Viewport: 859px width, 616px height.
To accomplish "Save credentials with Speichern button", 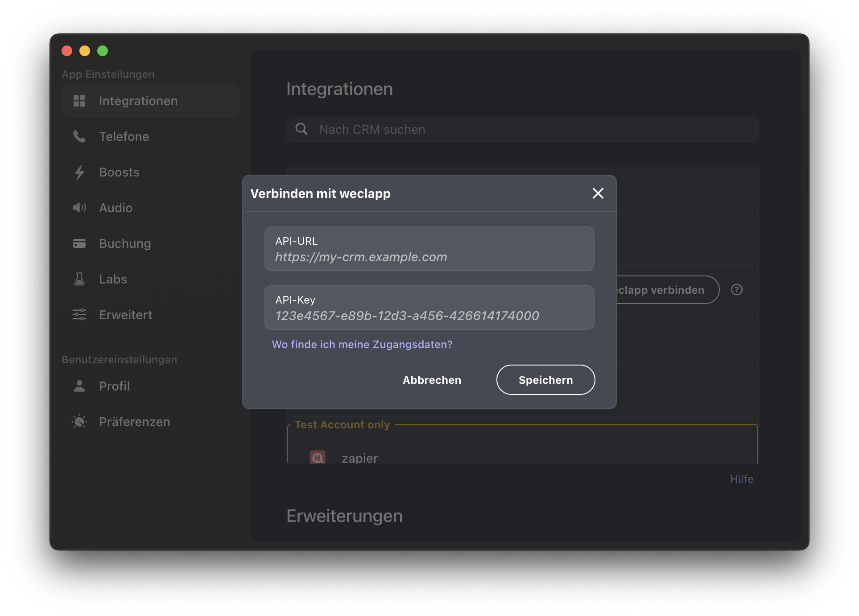I will 546,380.
